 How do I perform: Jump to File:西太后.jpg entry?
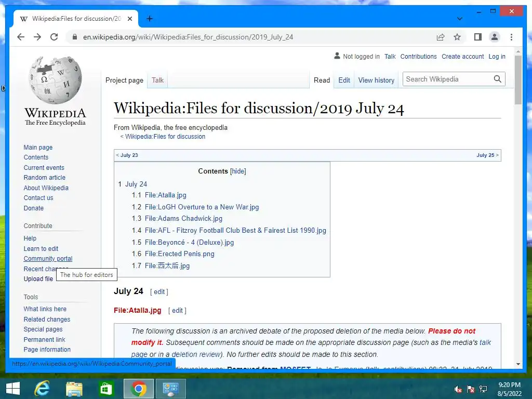click(x=167, y=265)
